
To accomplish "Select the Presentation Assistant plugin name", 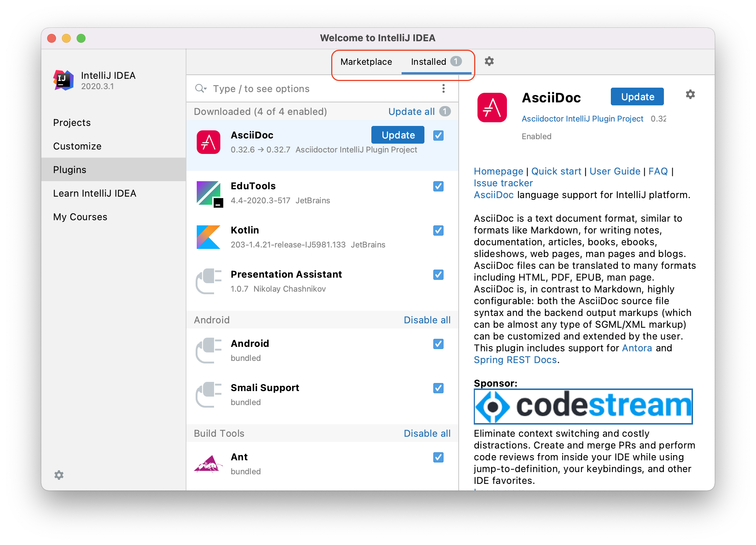I will 286,274.
